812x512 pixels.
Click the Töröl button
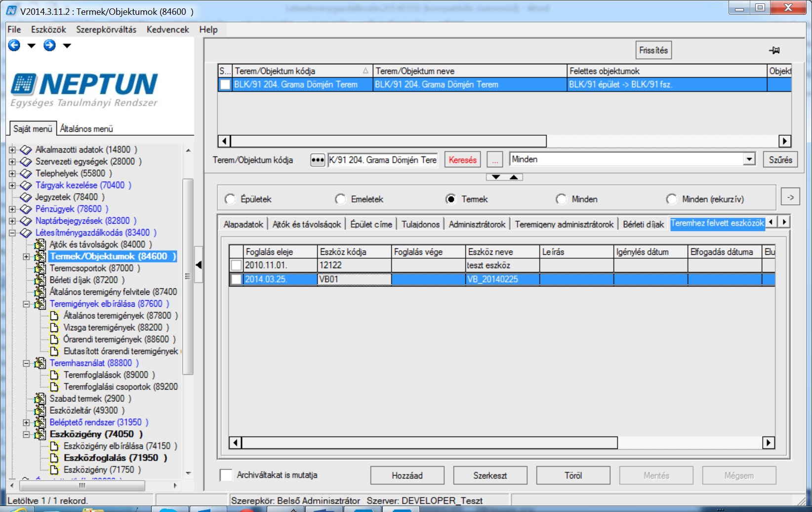pyautogui.click(x=573, y=475)
